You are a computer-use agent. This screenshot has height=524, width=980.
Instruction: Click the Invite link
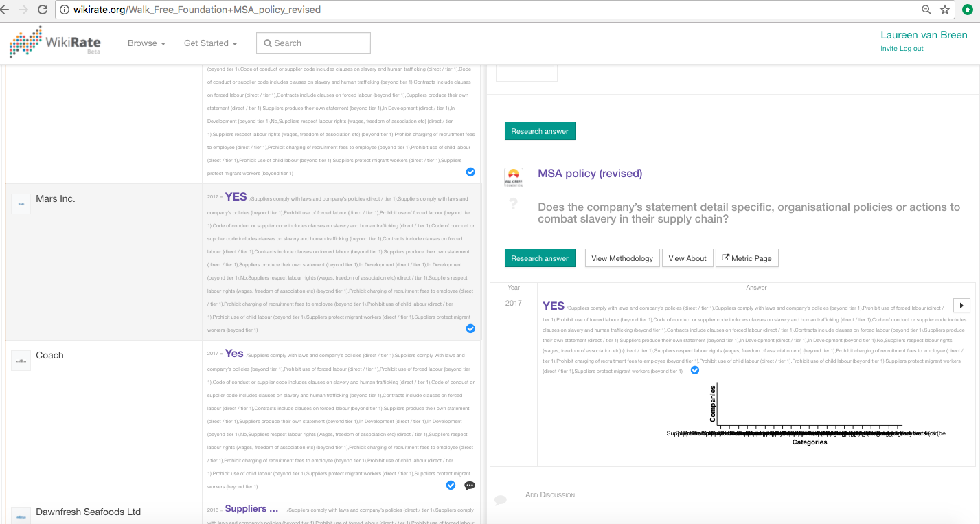coord(889,49)
